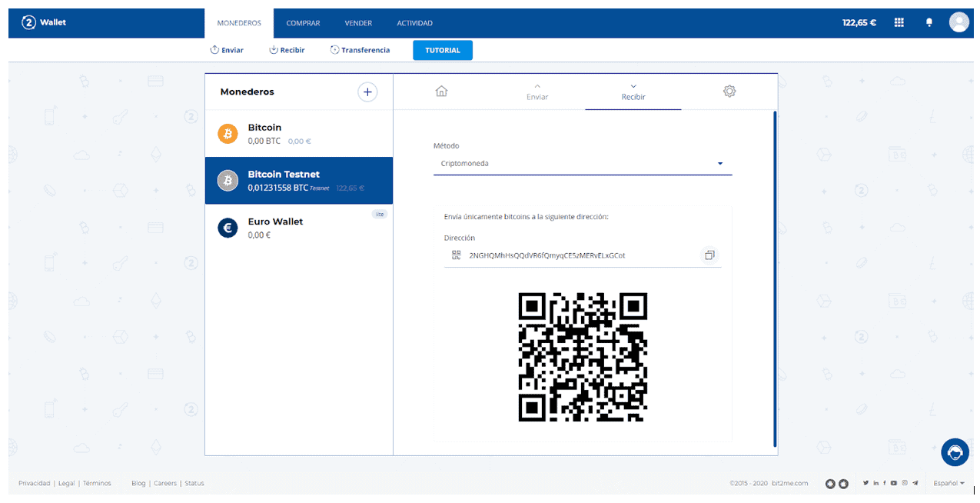This screenshot has height=503, width=980.
Task: Open the notifications bell
Action: pos(929,23)
